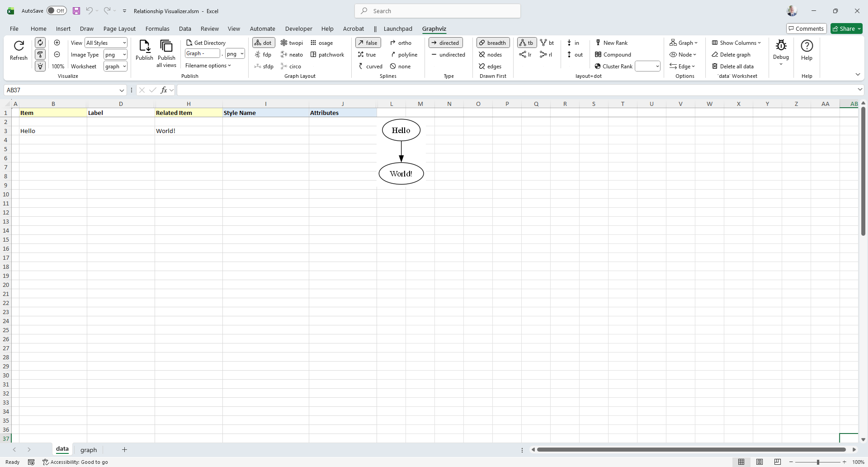Viewport: 868px width, 467px height.
Task: Click the Search box in title bar
Action: click(438, 11)
